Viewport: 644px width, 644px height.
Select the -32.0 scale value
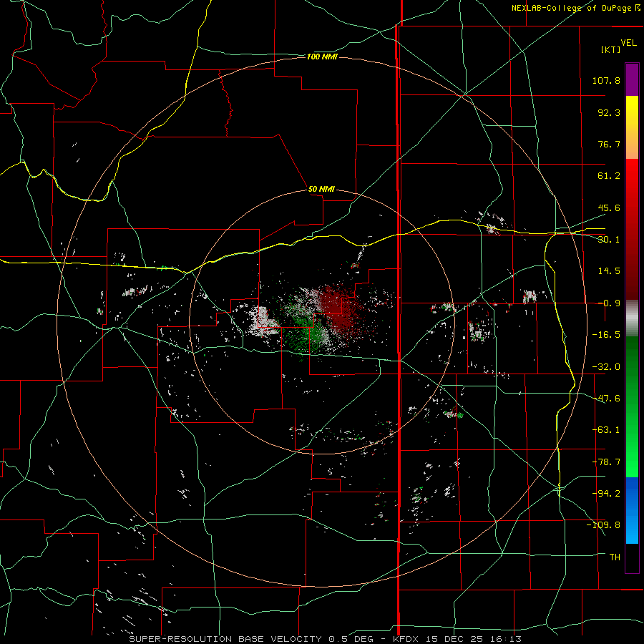pos(606,367)
